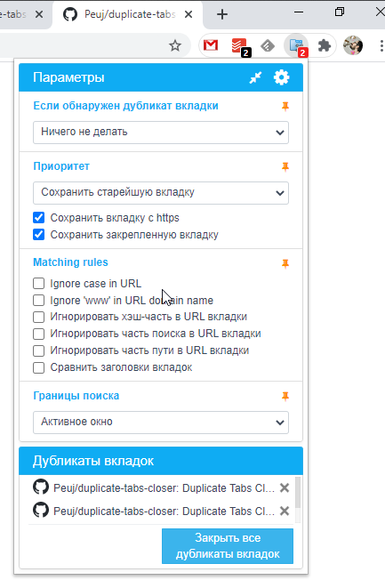This screenshot has width=385, height=588.
Task: Uncheck Сохранить вкладку с https
Action: pyautogui.click(x=38, y=218)
